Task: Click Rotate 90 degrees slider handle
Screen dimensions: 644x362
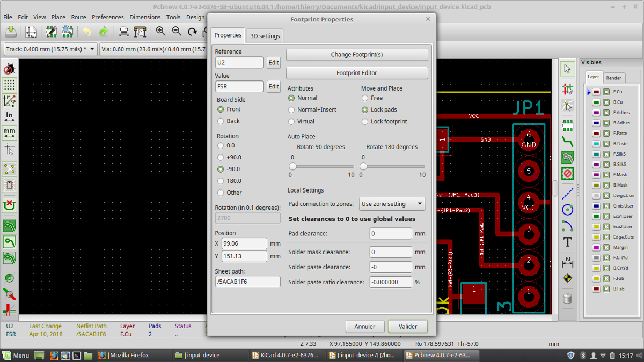Action: click(293, 166)
